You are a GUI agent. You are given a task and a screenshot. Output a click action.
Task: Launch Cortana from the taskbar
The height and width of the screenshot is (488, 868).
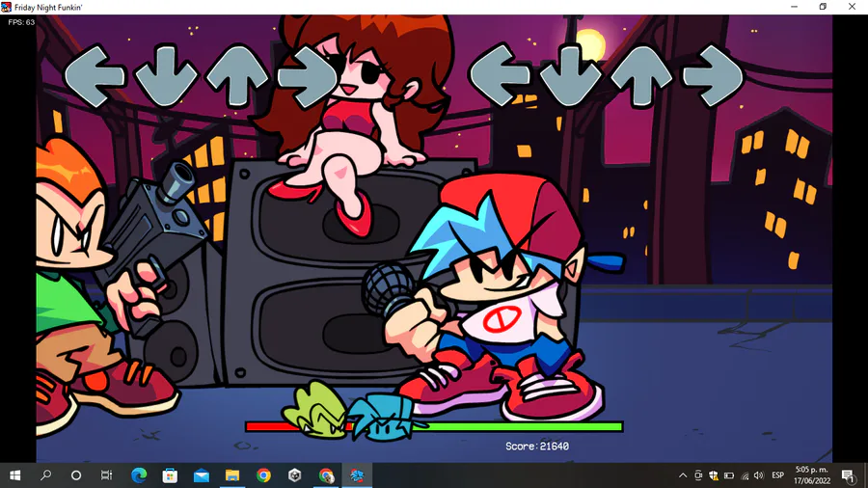pyautogui.click(x=76, y=475)
